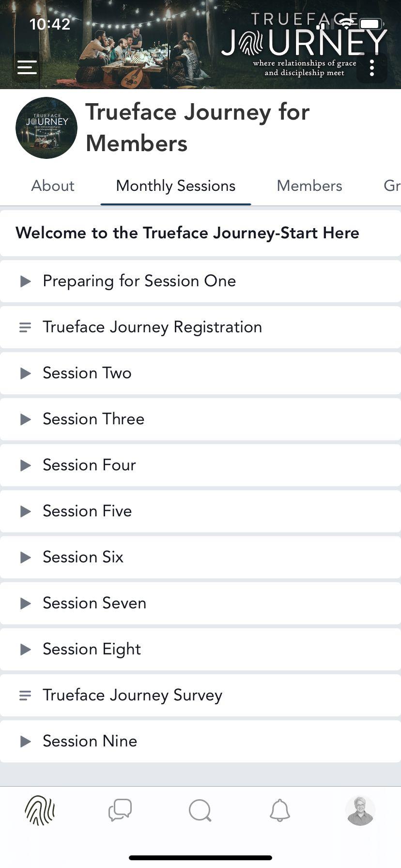
Task: Open the notifications bell
Action: (x=280, y=810)
